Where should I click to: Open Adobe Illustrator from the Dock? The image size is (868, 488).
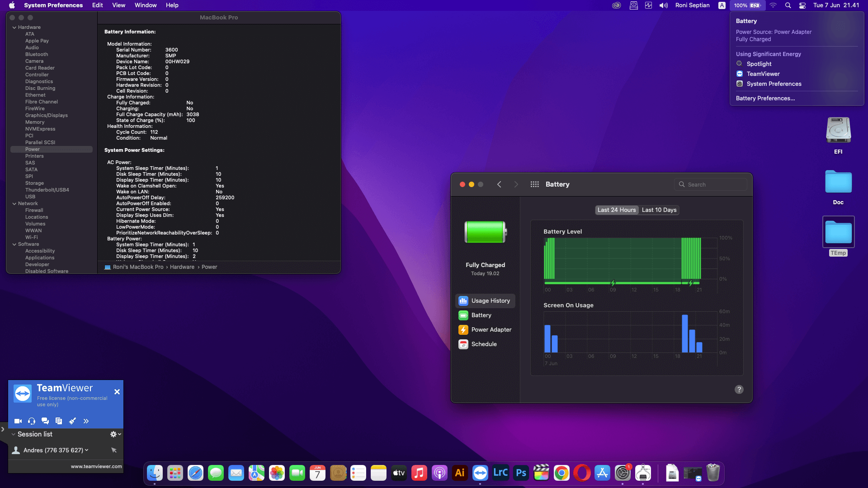click(x=460, y=473)
